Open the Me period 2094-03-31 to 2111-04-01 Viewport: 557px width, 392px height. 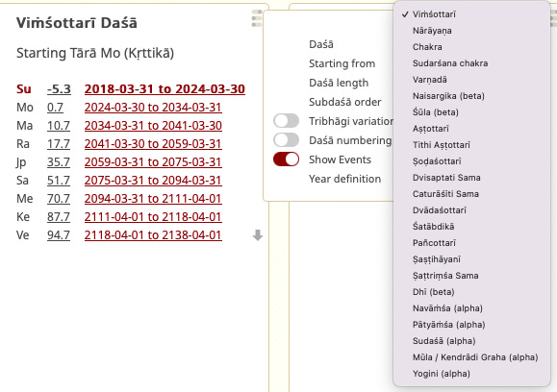coord(153,199)
